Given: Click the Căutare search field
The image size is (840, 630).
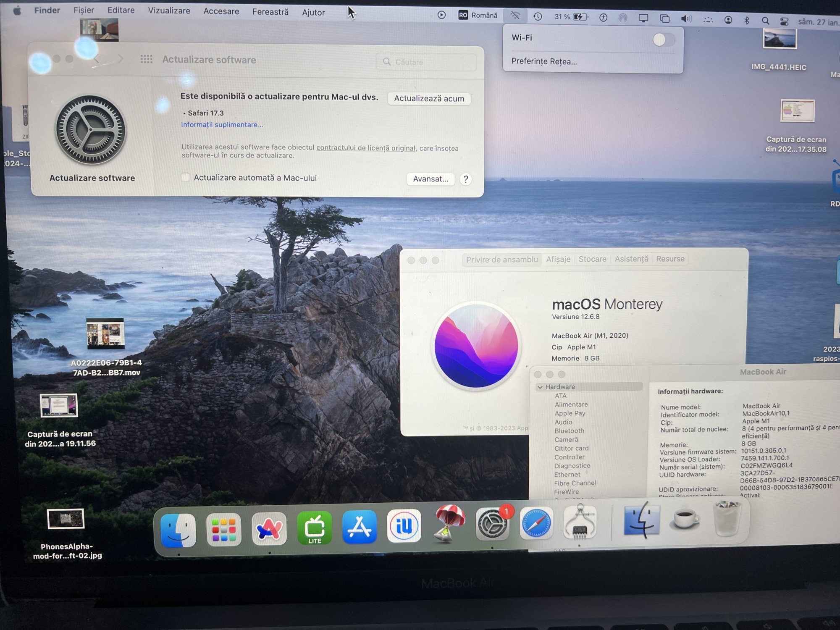Looking at the screenshot, I should (x=427, y=62).
